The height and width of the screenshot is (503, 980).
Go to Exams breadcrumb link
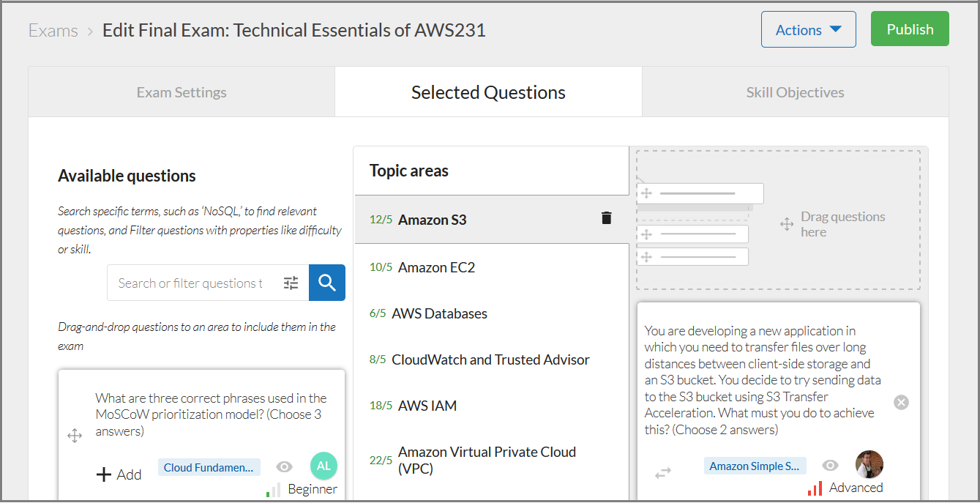(x=53, y=30)
